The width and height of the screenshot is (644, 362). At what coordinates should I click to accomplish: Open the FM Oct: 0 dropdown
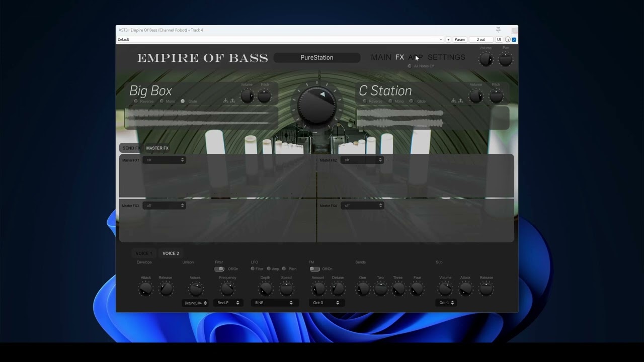point(327,303)
